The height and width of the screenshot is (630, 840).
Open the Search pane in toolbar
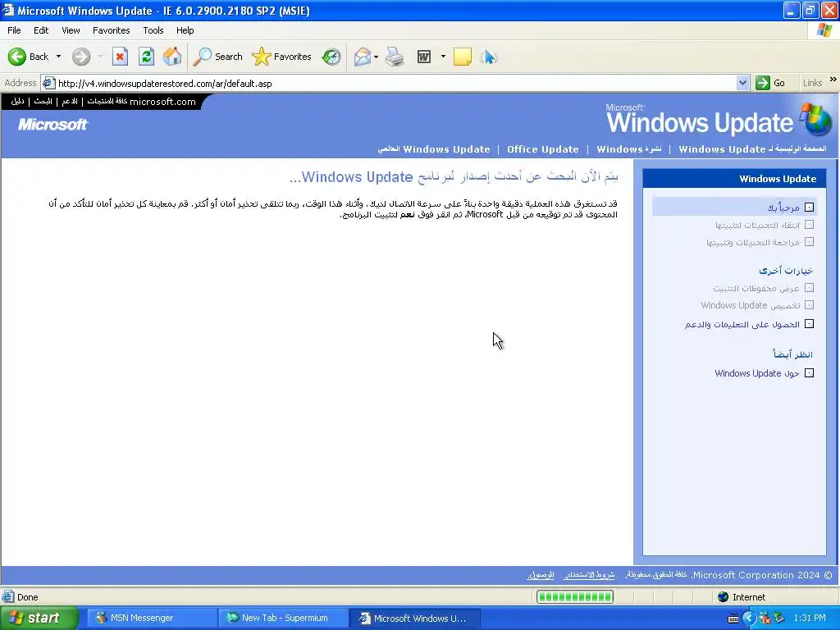point(217,57)
